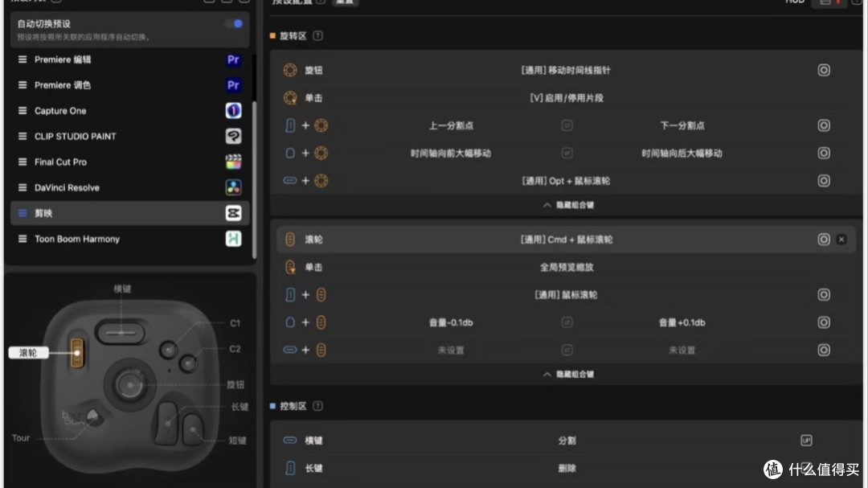Screen dimensions: 868x488
Task: Clear the 滚轮 assignment with X button
Action: pyautogui.click(x=841, y=240)
